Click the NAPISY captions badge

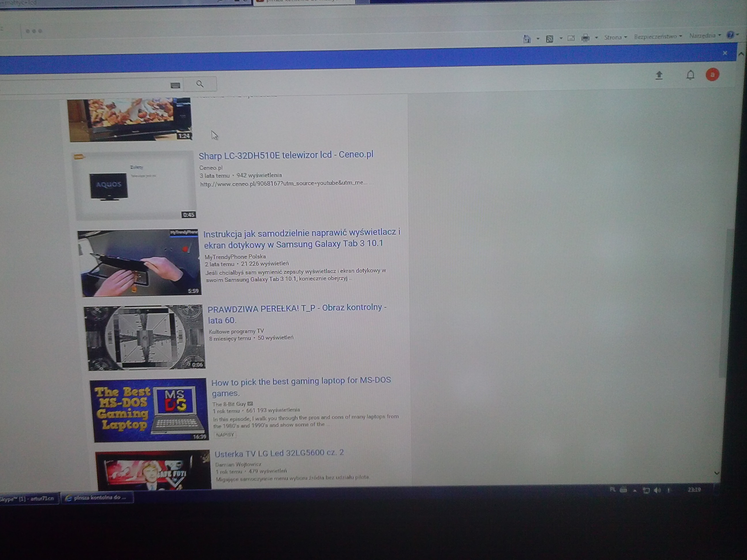225,435
